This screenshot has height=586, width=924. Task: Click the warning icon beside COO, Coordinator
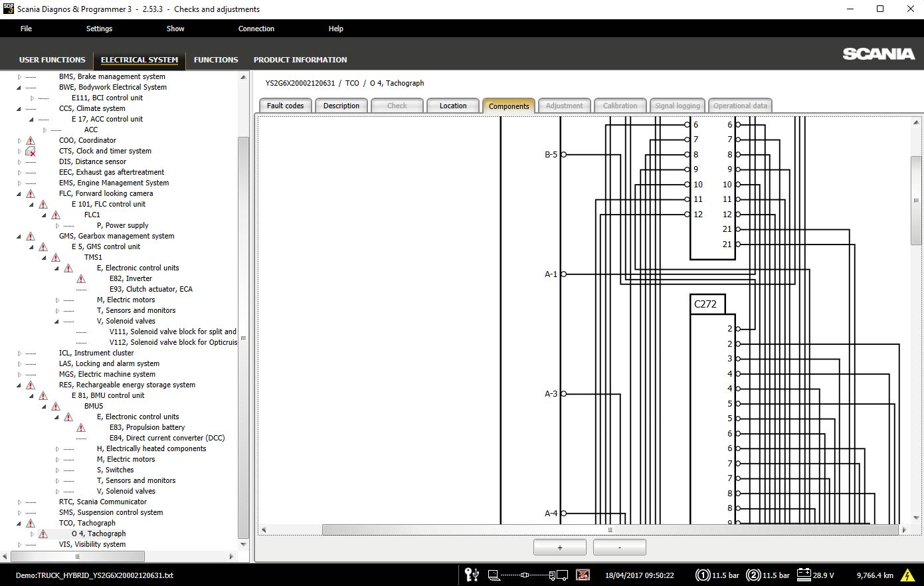point(31,141)
